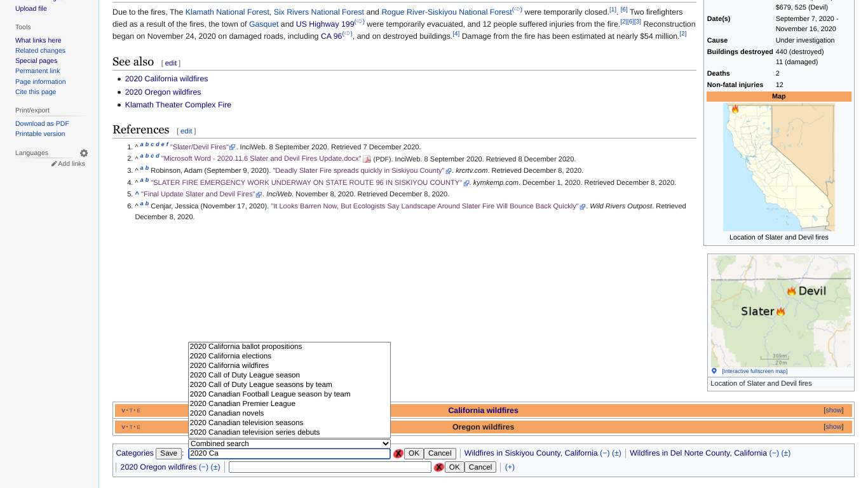Open the Upload file sidebar link
Screen dimensions: 868x488
[31, 8]
